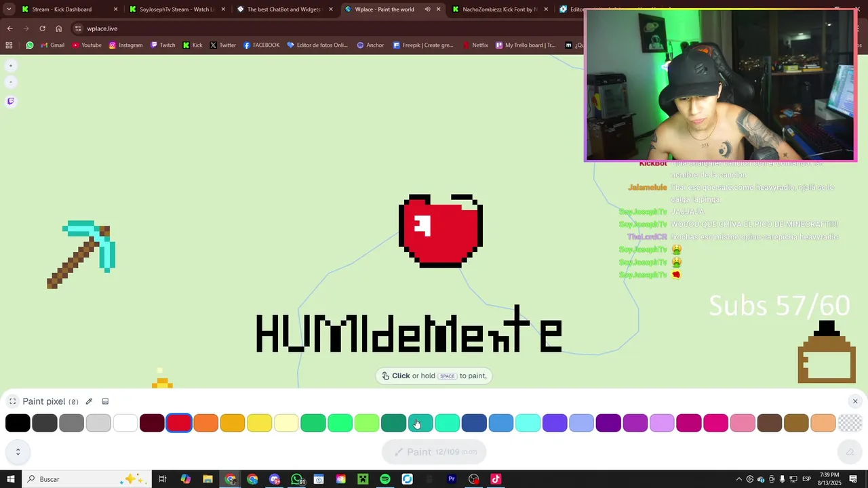Click the browser home icon
Viewport: 868px width, 488px height.
point(58,28)
